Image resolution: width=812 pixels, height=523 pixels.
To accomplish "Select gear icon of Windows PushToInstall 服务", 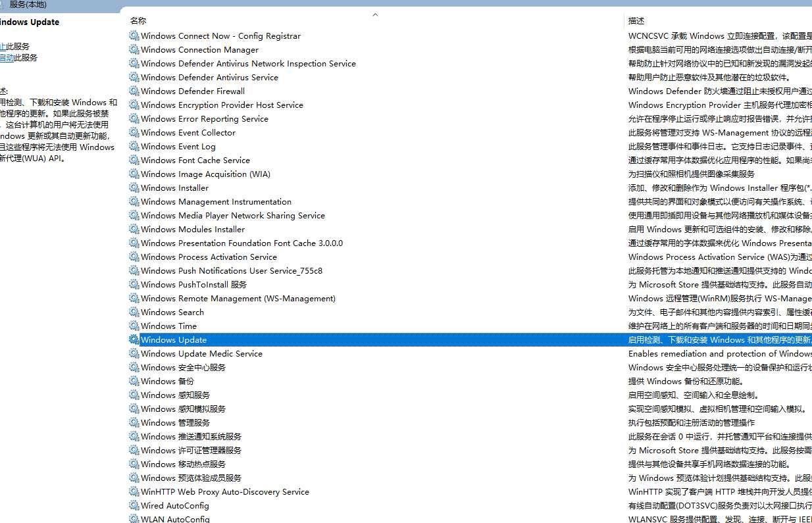I will click(134, 285).
